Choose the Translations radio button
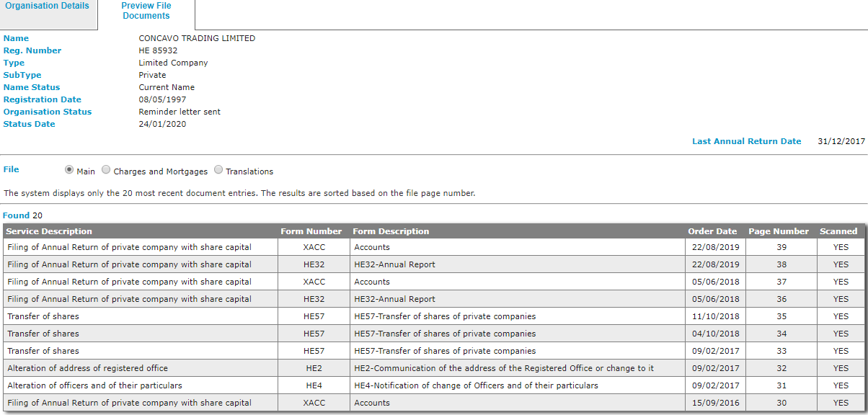Screen dimensions: 868x415 tap(218, 171)
